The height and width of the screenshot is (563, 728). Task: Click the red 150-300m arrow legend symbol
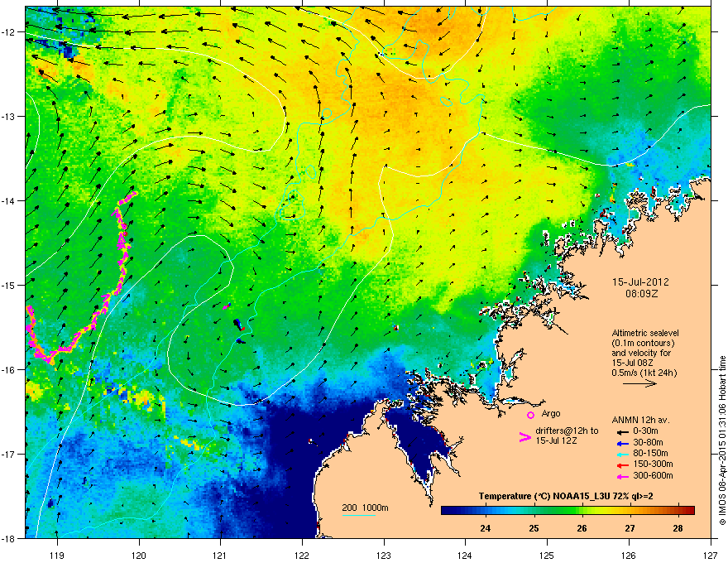[622, 464]
